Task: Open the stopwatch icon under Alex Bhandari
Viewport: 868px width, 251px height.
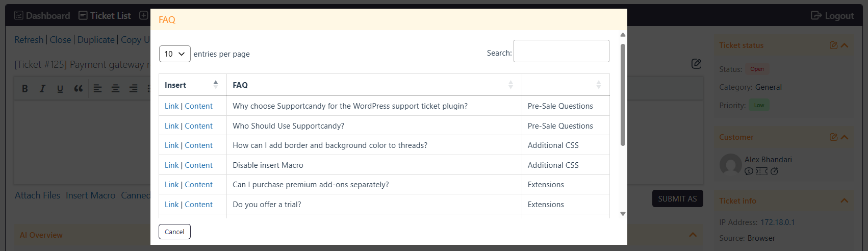Action: click(774, 171)
